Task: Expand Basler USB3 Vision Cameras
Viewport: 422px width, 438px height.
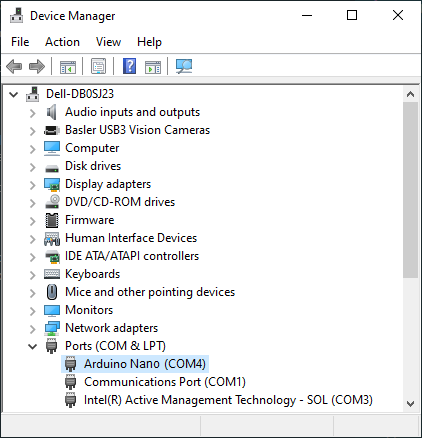Action: pos(33,131)
